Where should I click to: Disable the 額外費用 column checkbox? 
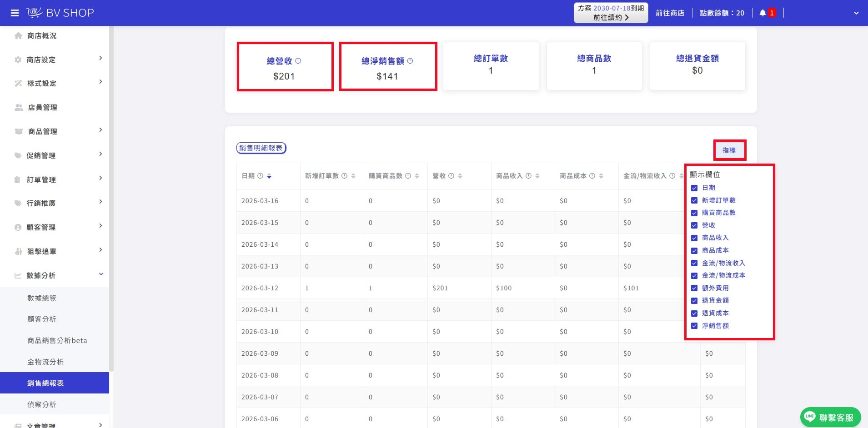(x=694, y=288)
